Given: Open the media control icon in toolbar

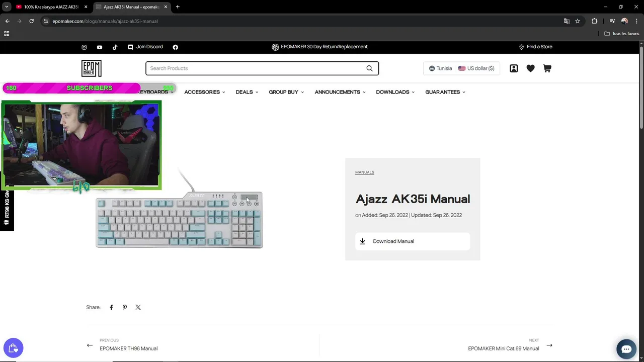Looking at the screenshot, I should (612, 21).
